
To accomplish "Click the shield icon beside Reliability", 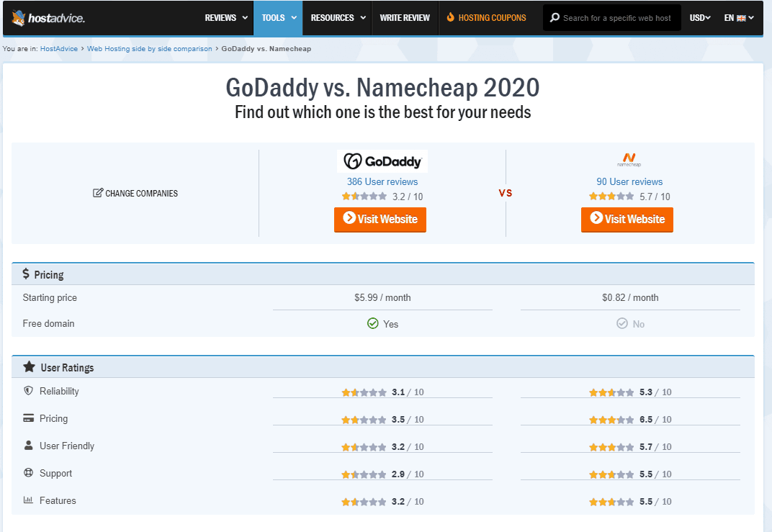I will point(29,390).
